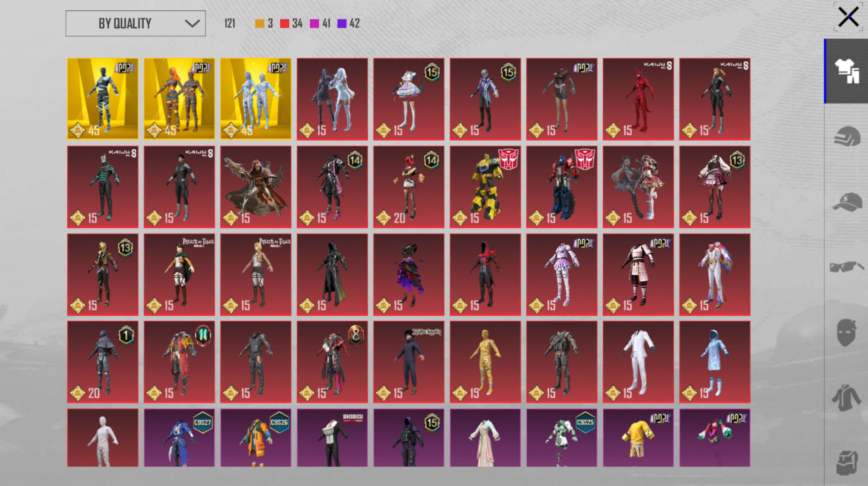The width and height of the screenshot is (868, 486).
Task: Pick the light blue hooded coat
Action: click(715, 362)
